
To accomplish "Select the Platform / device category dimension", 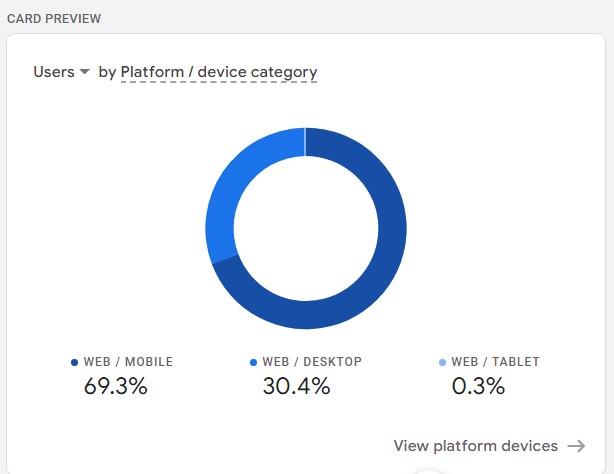I will [x=219, y=73].
